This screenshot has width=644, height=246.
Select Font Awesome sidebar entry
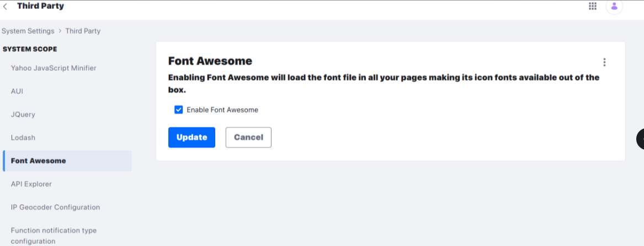tap(67, 161)
